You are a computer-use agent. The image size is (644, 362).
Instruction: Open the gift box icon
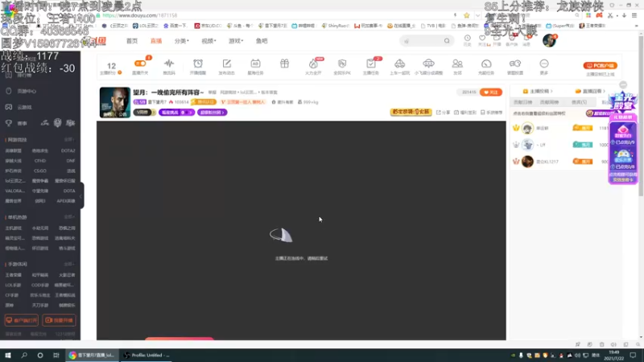[x=284, y=64]
